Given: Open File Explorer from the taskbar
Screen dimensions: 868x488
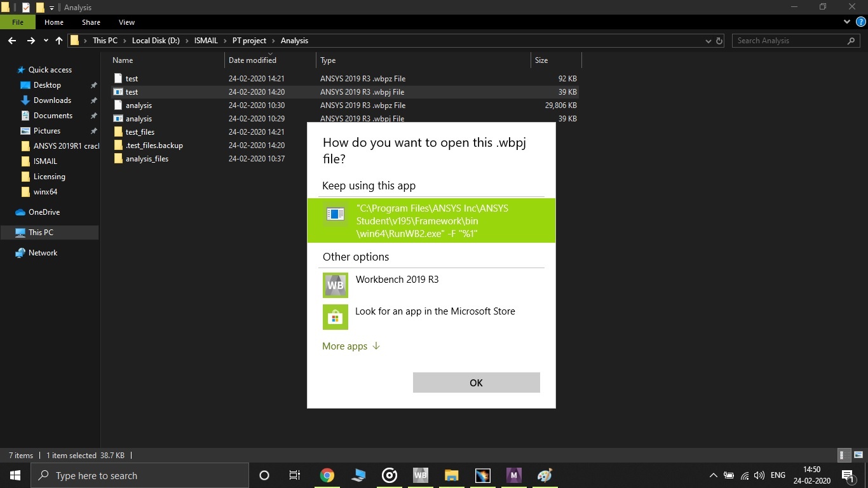Looking at the screenshot, I should click(x=451, y=475).
